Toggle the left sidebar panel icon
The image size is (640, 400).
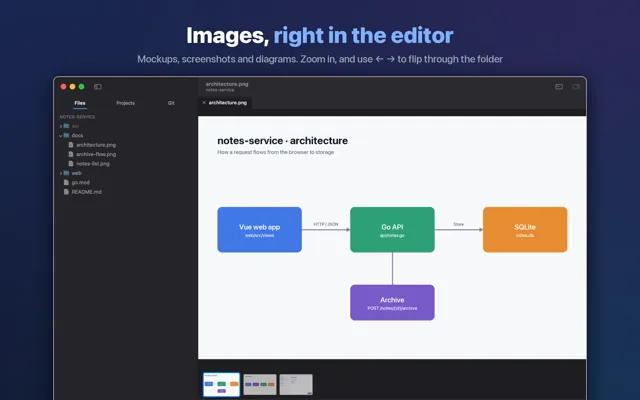(x=98, y=87)
